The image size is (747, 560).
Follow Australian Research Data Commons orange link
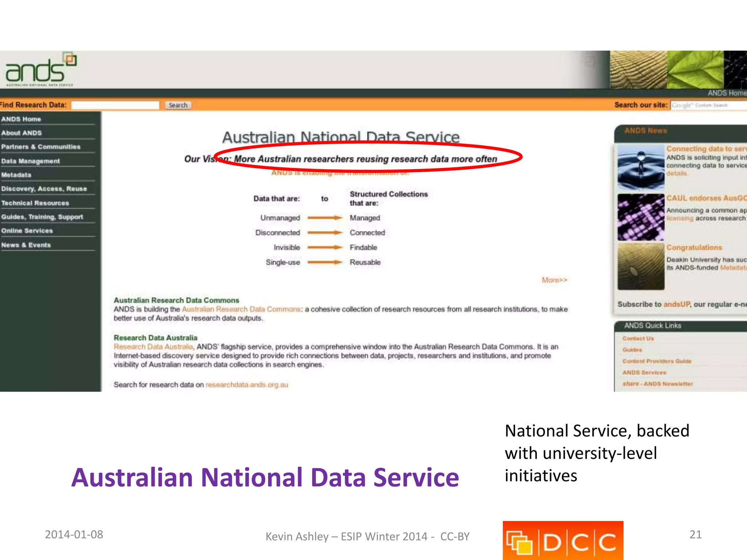point(241,309)
